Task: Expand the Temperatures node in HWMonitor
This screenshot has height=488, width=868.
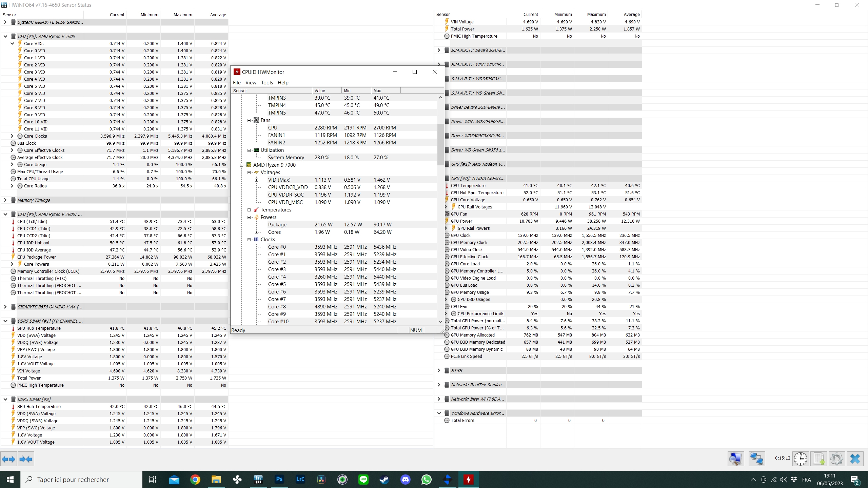Action: pyautogui.click(x=249, y=210)
